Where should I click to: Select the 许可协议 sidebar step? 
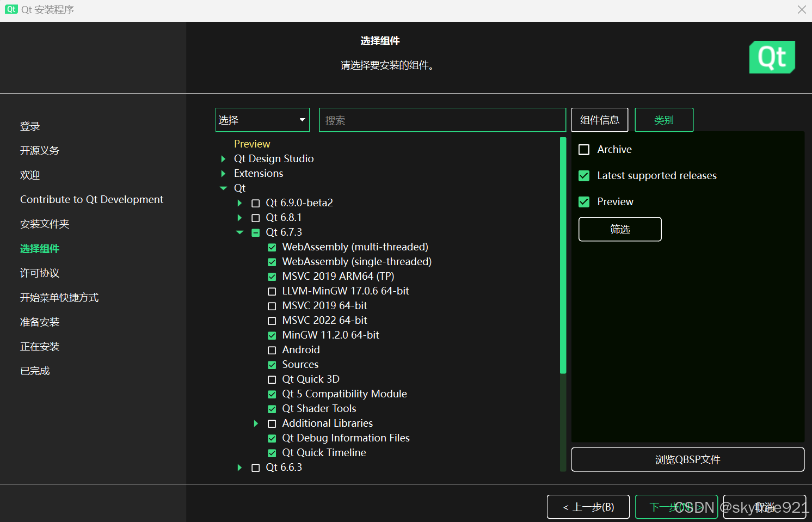coord(40,273)
